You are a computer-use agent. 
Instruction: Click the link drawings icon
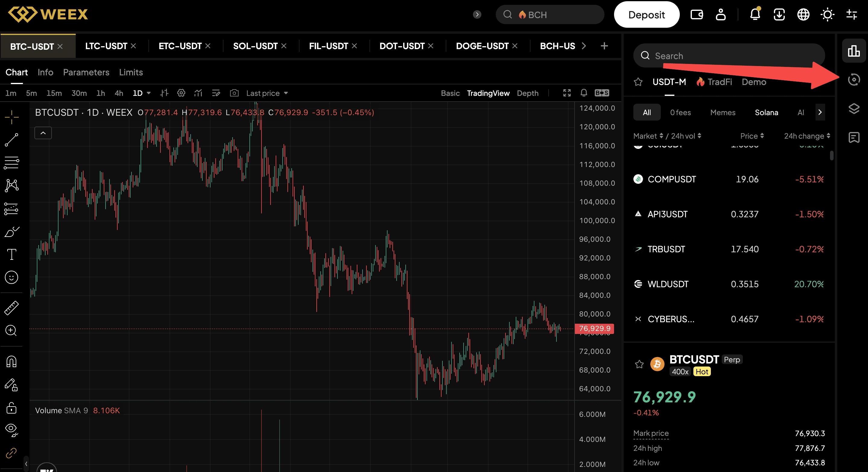[x=11, y=453]
